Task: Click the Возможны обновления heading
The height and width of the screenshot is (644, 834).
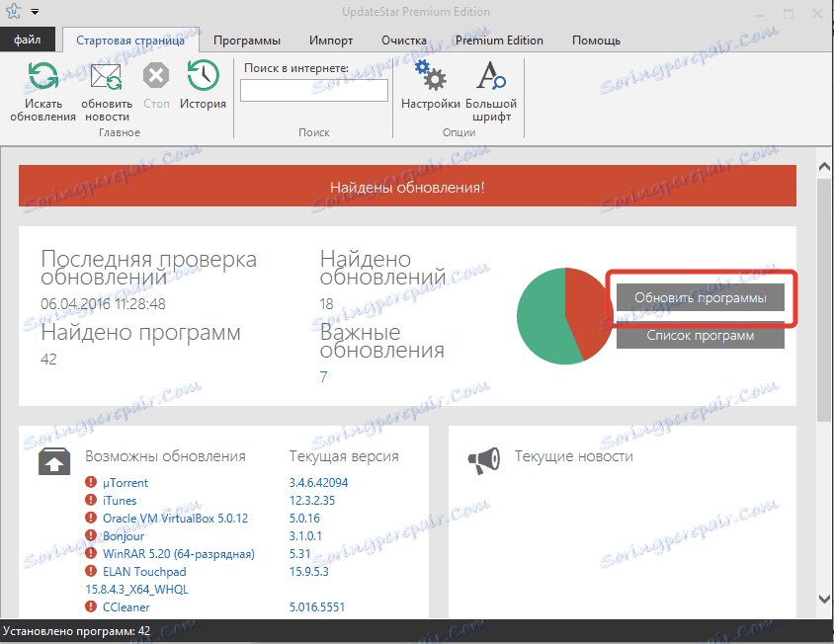Action: pyautogui.click(x=165, y=456)
